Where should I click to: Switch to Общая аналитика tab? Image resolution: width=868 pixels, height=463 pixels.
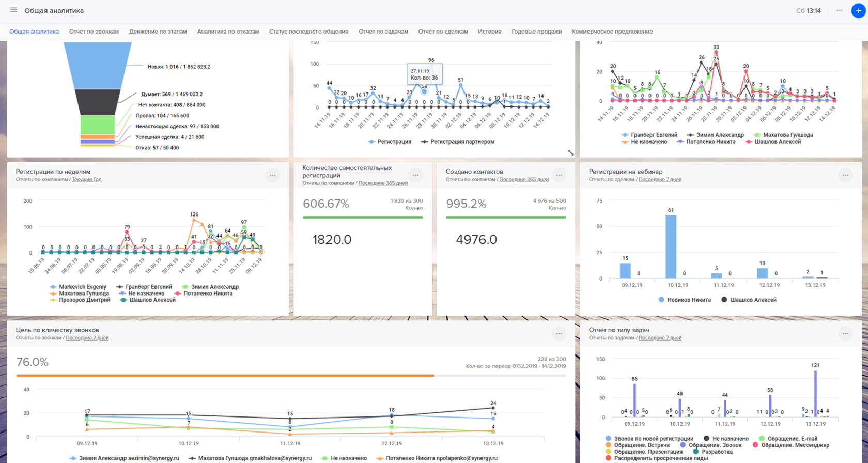(x=34, y=32)
